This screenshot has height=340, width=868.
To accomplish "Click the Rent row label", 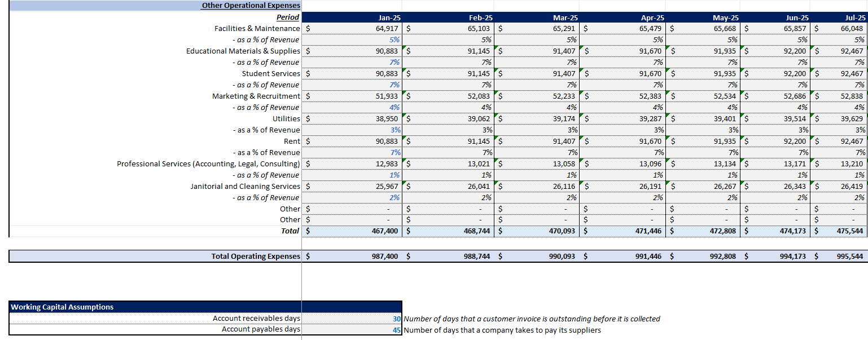I will pos(291,141).
